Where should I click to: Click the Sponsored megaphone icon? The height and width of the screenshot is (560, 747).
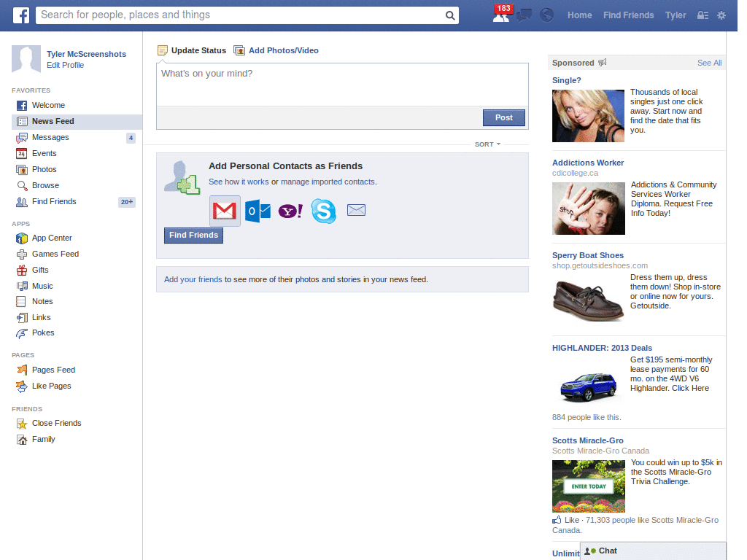(x=602, y=63)
